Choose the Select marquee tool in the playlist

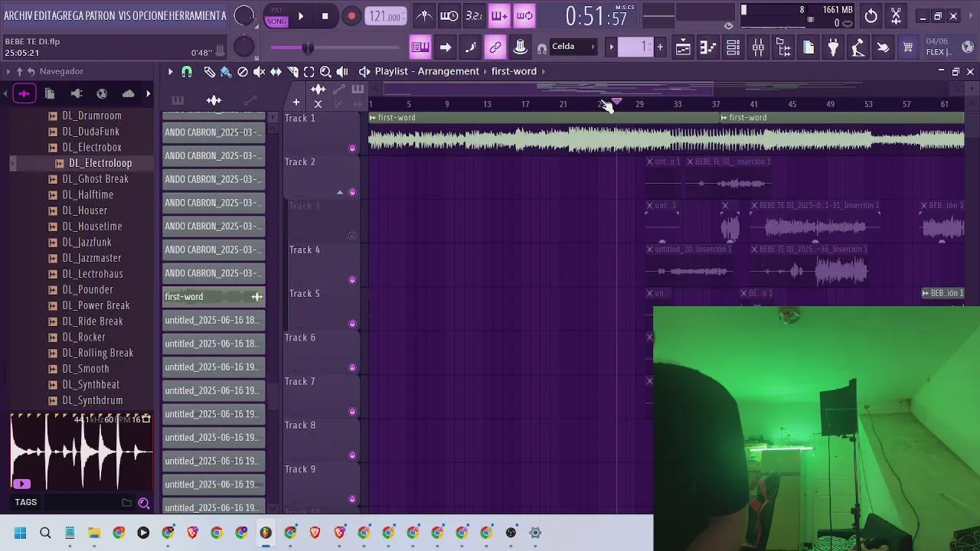[309, 71]
